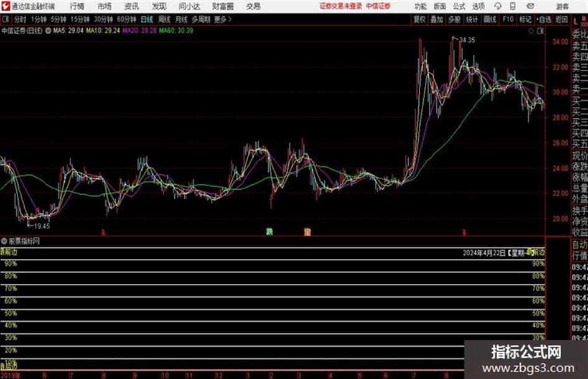
Task: Open the mail envelope icon
Action: coord(530,6)
